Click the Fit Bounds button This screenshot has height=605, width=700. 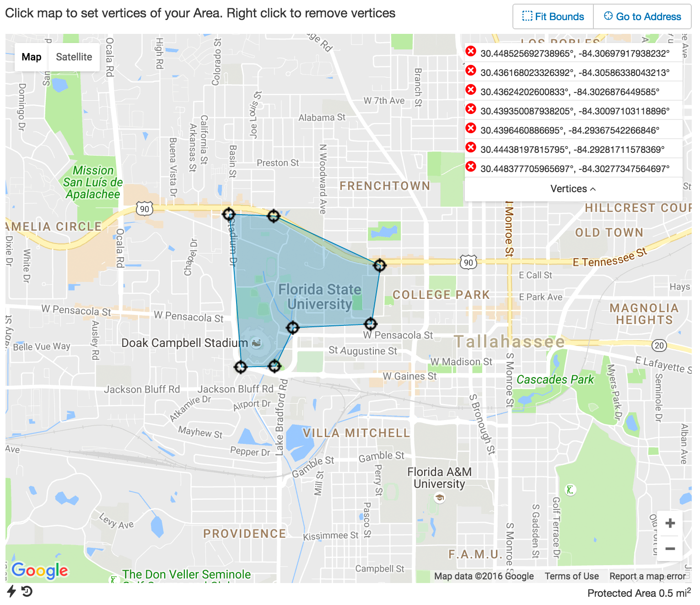pos(553,16)
